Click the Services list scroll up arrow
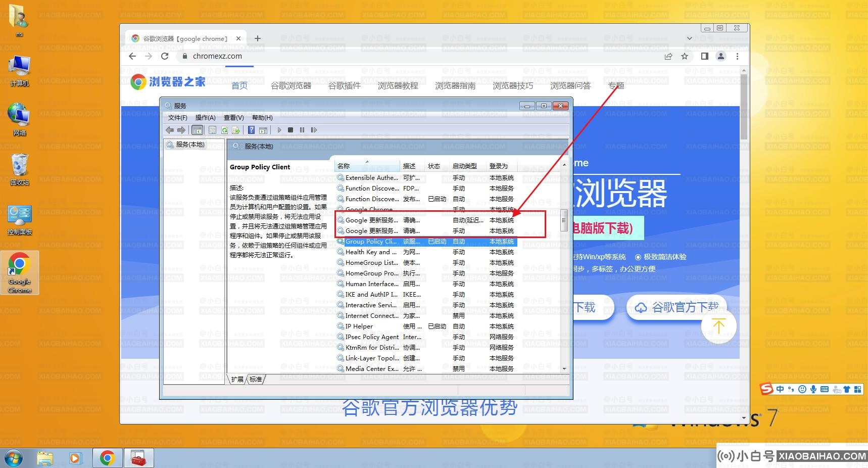868x468 pixels. click(x=564, y=165)
